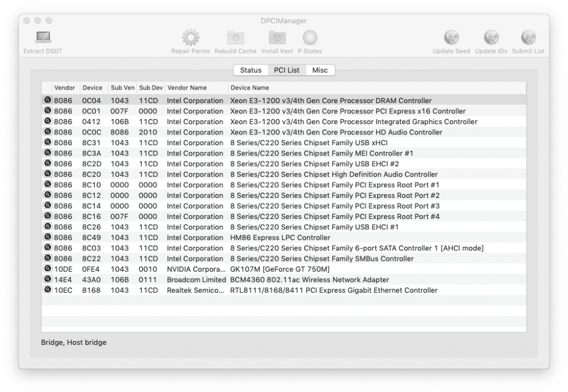Click 'Broadcom Limited' vendor name
568x392 pixels.
point(197,280)
